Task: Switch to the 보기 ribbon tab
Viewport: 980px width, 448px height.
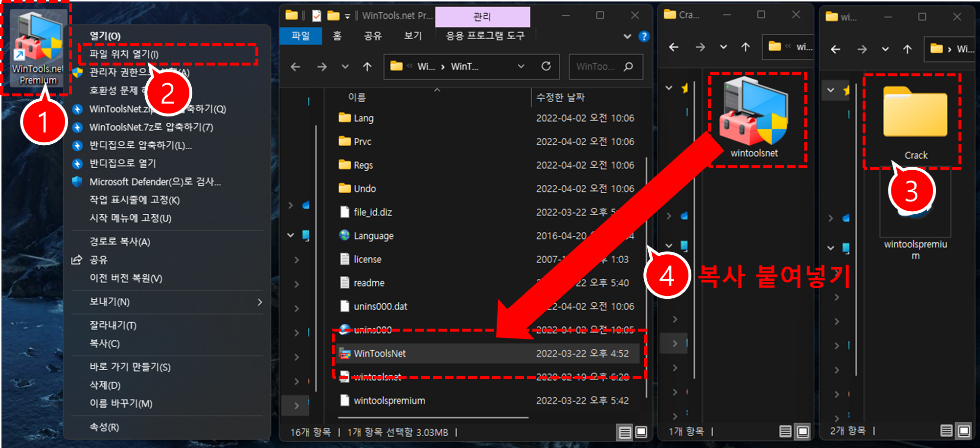Action: coord(412,36)
